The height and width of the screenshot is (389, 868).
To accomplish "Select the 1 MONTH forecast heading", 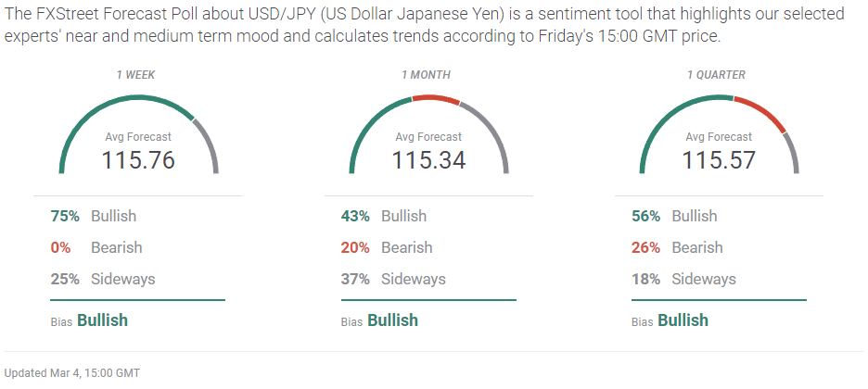I will click(x=428, y=73).
